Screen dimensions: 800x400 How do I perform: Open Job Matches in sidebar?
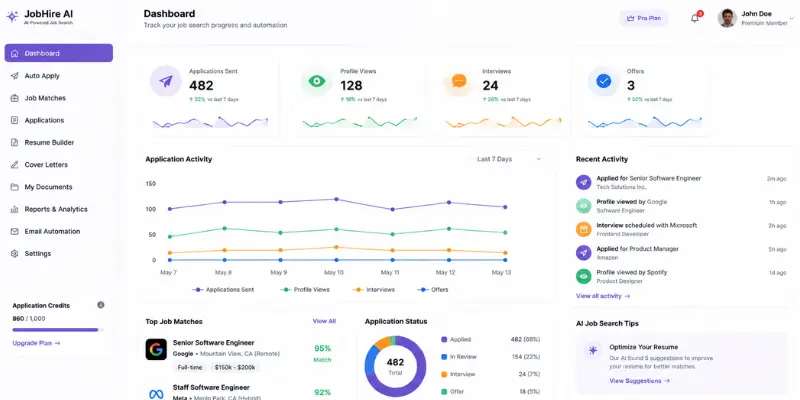(x=59, y=98)
